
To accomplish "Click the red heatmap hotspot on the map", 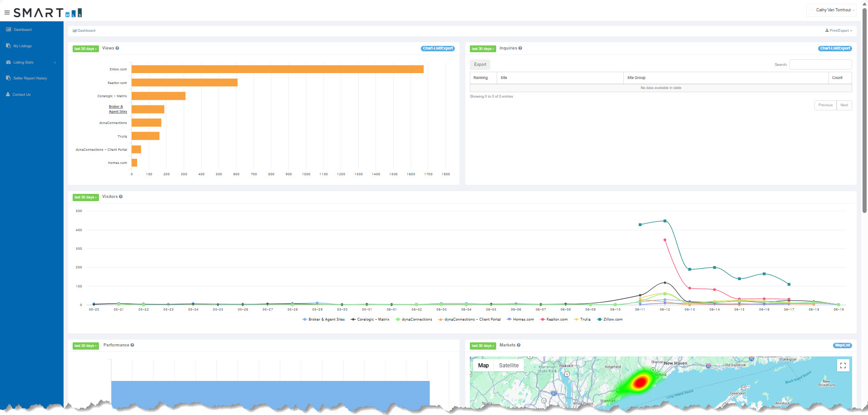I will point(640,382).
